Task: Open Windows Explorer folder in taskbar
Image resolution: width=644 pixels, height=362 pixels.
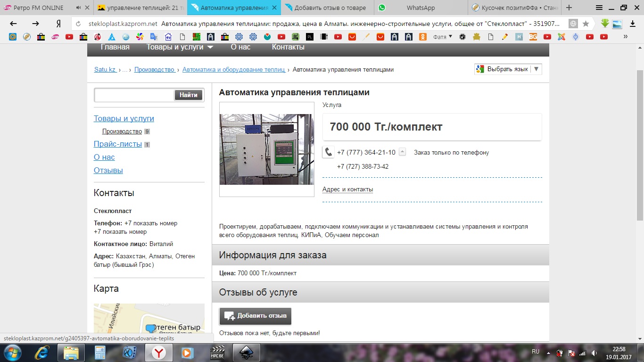Action: click(x=71, y=352)
